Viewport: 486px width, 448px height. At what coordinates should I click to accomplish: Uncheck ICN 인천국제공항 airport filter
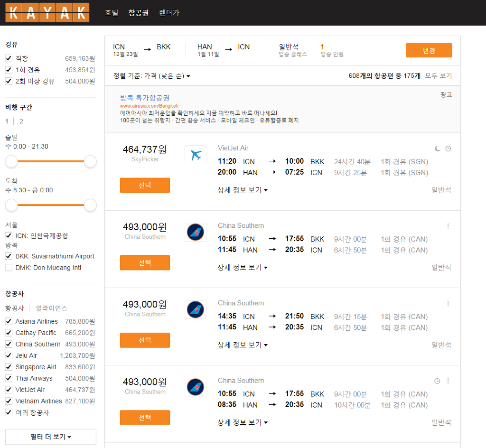point(9,236)
